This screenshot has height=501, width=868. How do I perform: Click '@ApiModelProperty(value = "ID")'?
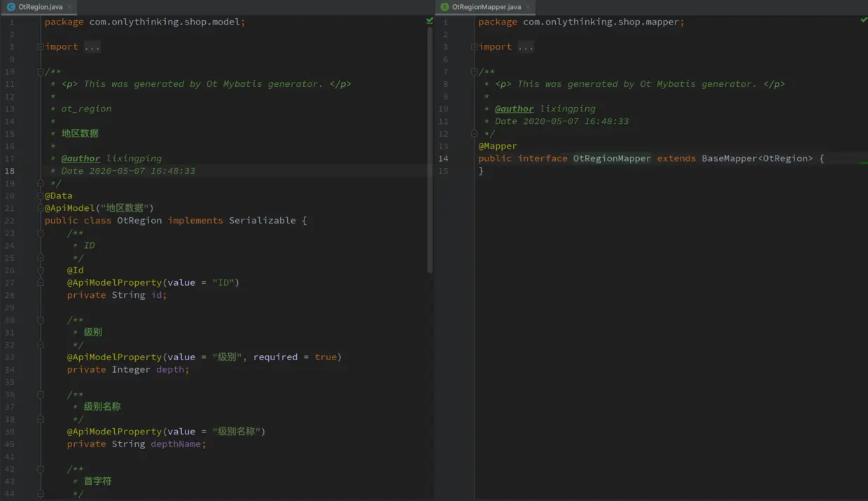(x=153, y=282)
